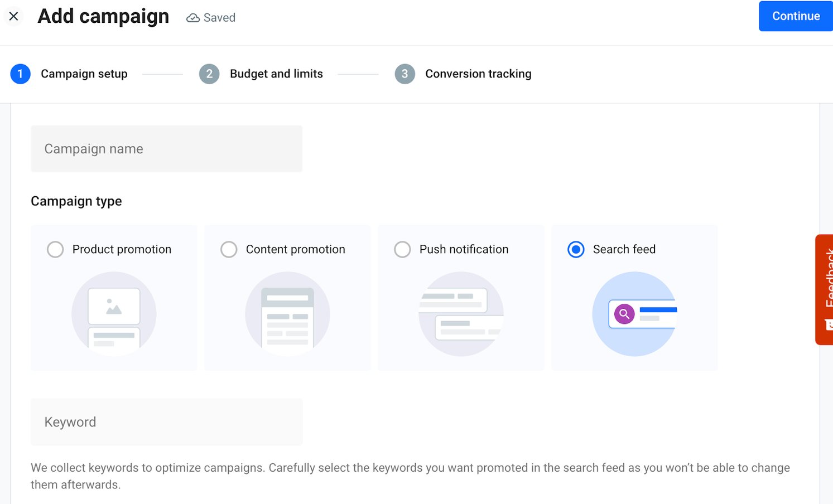Click the cloud Saved status icon
Screen dimensions: 833x504
pyautogui.click(x=193, y=18)
